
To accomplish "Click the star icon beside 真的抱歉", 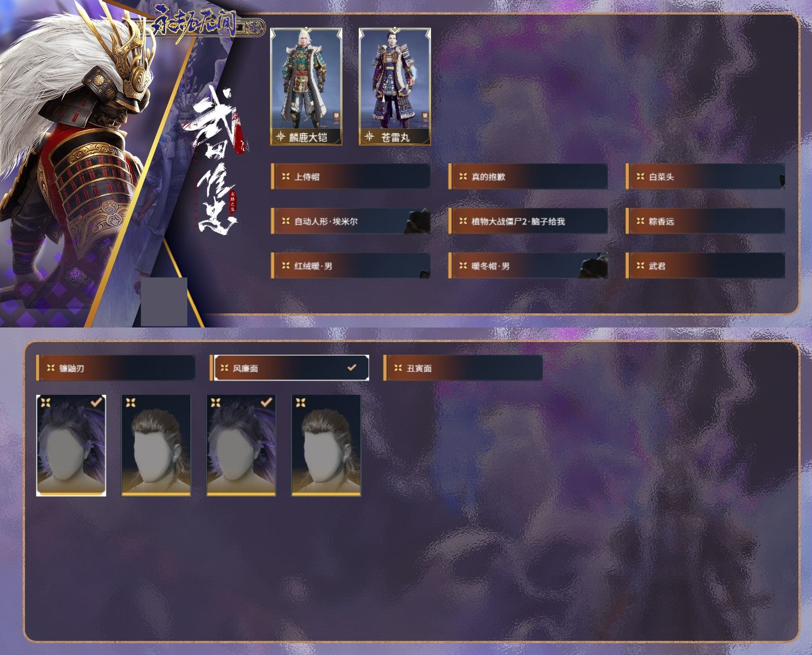I will tap(463, 176).
